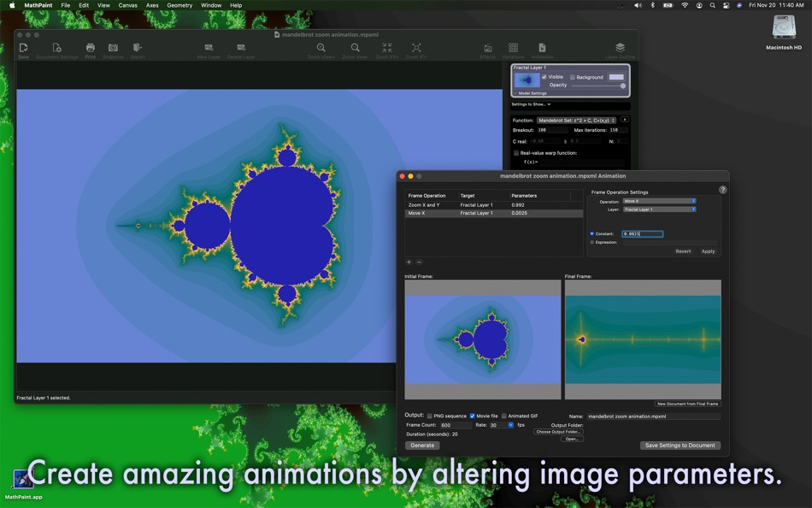Select the Expression radio button
This screenshot has height=508, width=812.
pos(592,242)
